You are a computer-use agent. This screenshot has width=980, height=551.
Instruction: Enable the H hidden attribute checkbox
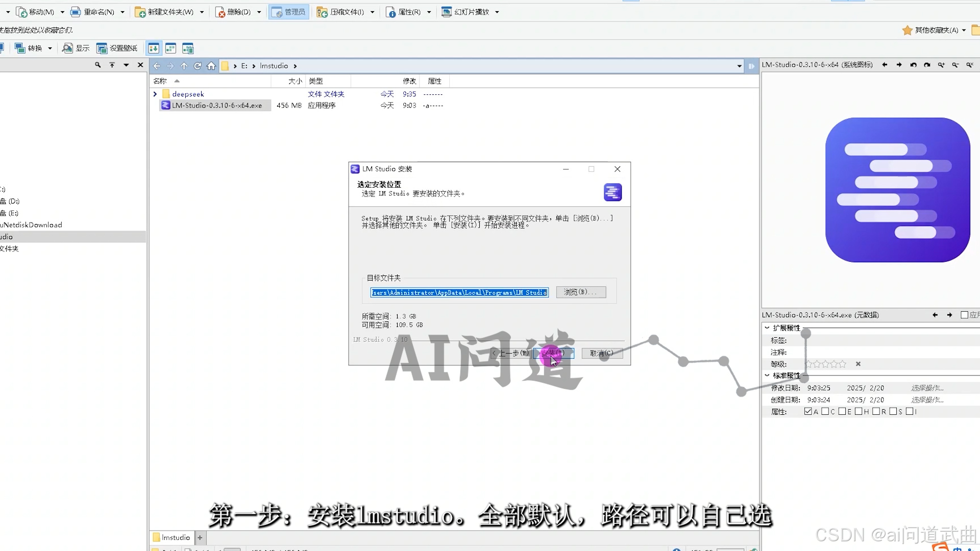(x=859, y=412)
